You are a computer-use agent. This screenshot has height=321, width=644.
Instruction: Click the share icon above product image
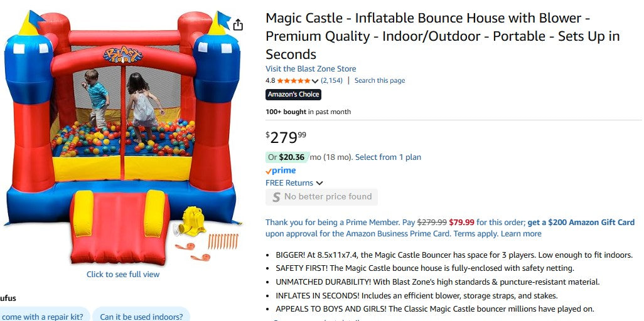click(x=238, y=25)
